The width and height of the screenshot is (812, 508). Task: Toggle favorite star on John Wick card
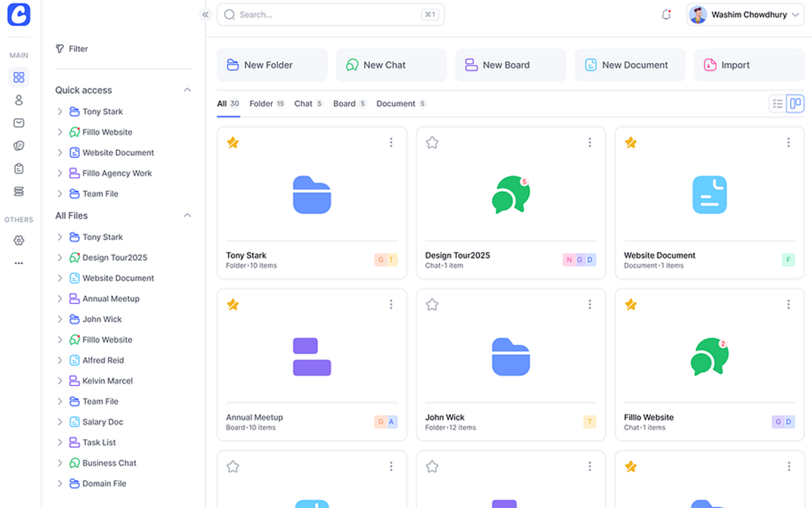click(432, 305)
